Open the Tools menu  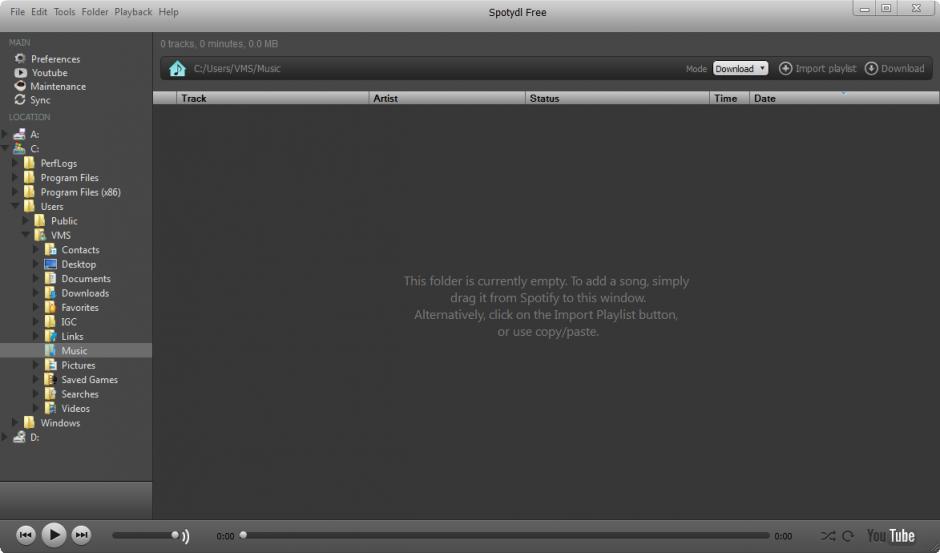[x=64, y=12]
